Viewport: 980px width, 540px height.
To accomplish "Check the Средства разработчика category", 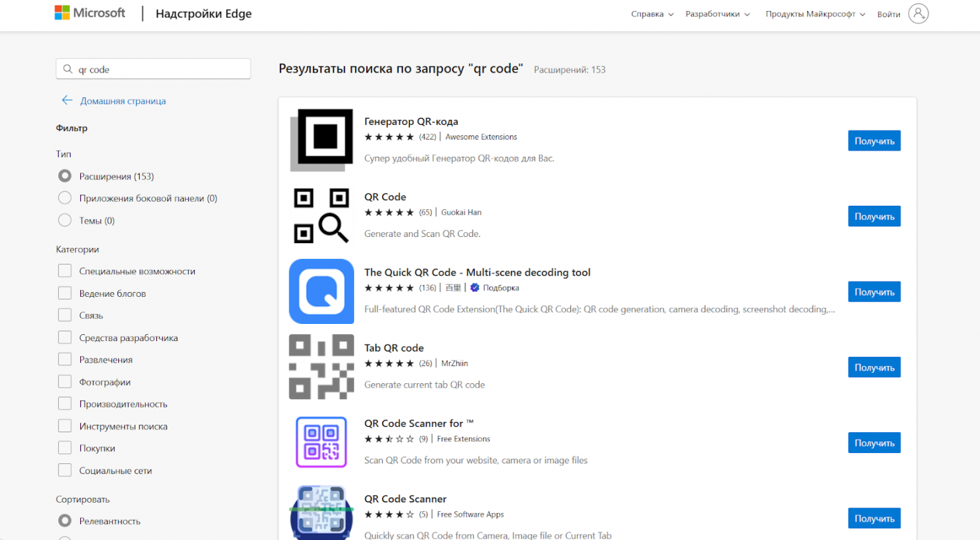I will tap(65, 338).
